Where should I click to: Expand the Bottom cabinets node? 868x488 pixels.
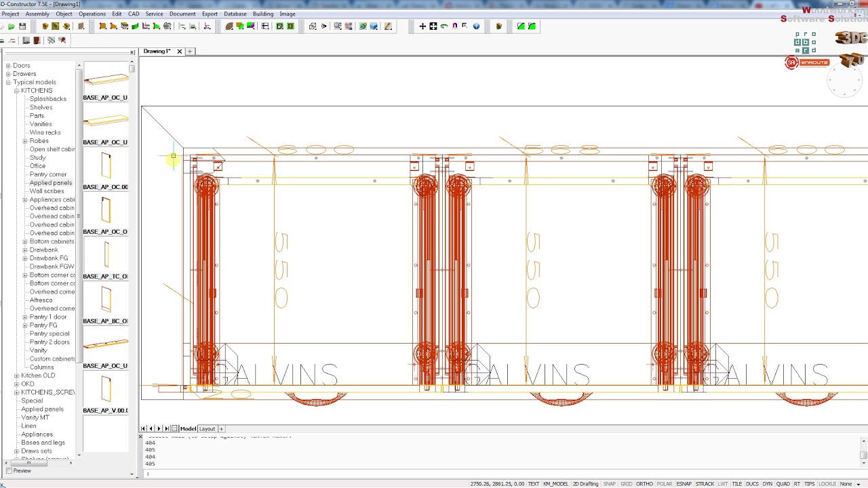(25, 241)
